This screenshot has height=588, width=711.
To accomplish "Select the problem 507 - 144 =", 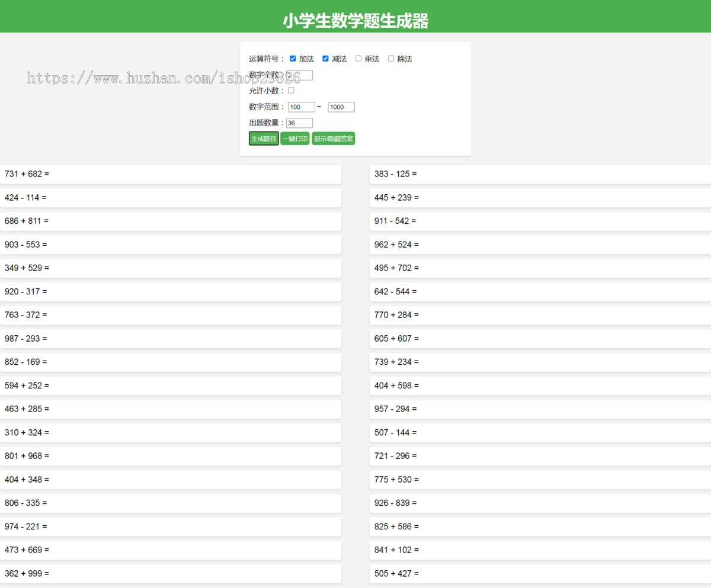I will pos(540,432).
